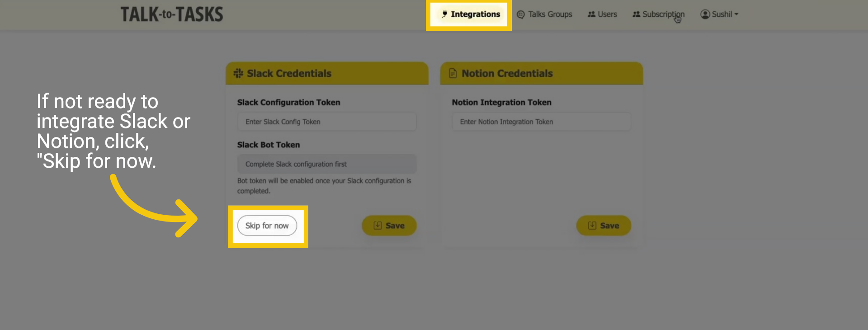
Task: Click the plug icon beside Integrations
Action: click(x=445, y=14)
